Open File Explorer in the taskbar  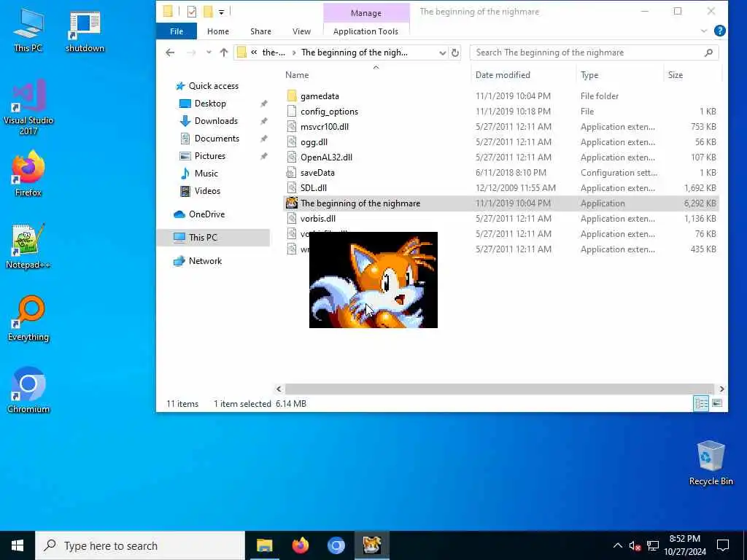pos(264,545)
